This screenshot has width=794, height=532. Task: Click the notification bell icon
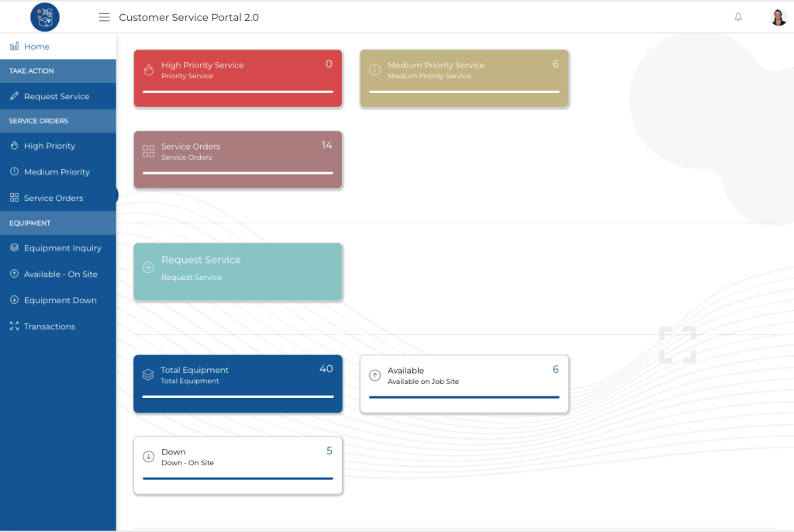click(738, 16)
